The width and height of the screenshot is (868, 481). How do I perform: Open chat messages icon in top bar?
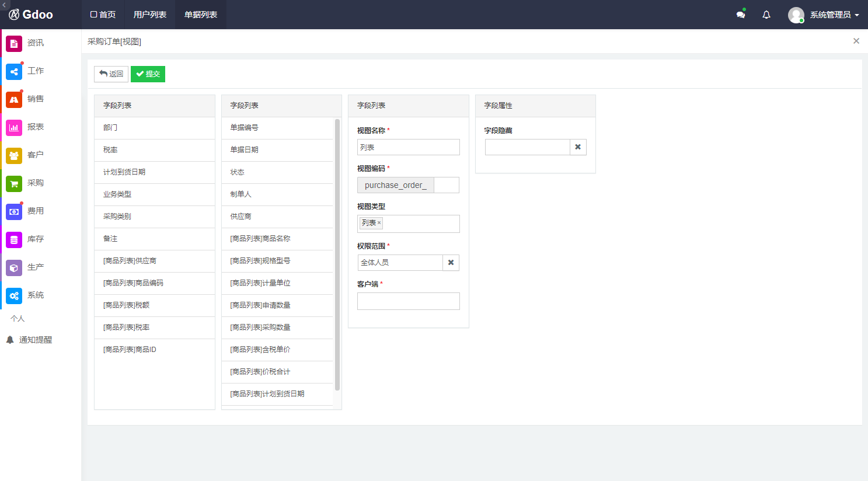(x=741, y=15)
